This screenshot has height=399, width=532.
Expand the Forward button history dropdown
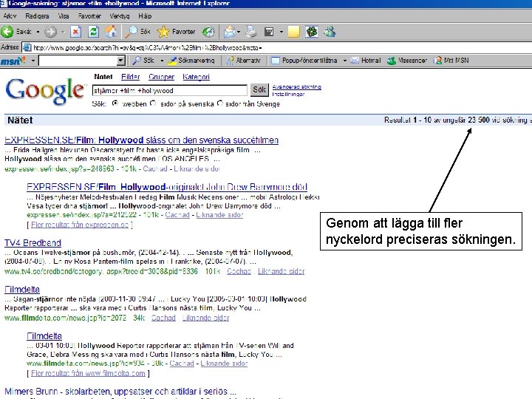click(x=63, y=32)
